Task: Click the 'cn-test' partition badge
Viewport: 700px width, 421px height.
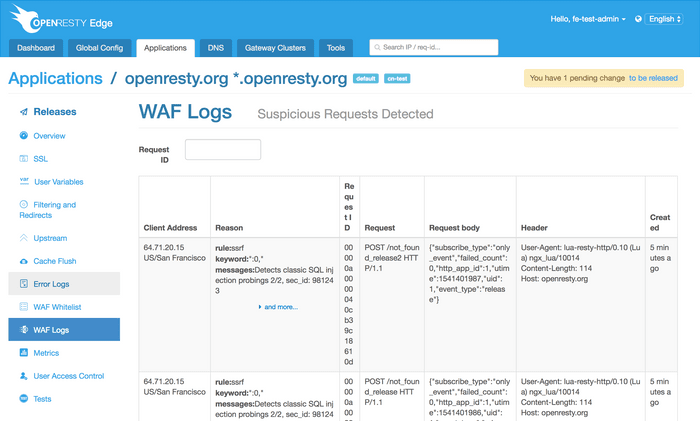Action: point(397,79)
